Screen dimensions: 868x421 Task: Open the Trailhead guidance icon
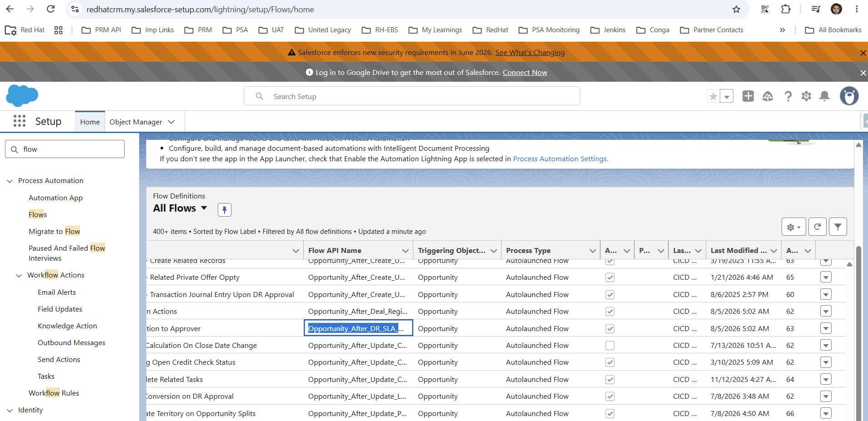[768, 96]
